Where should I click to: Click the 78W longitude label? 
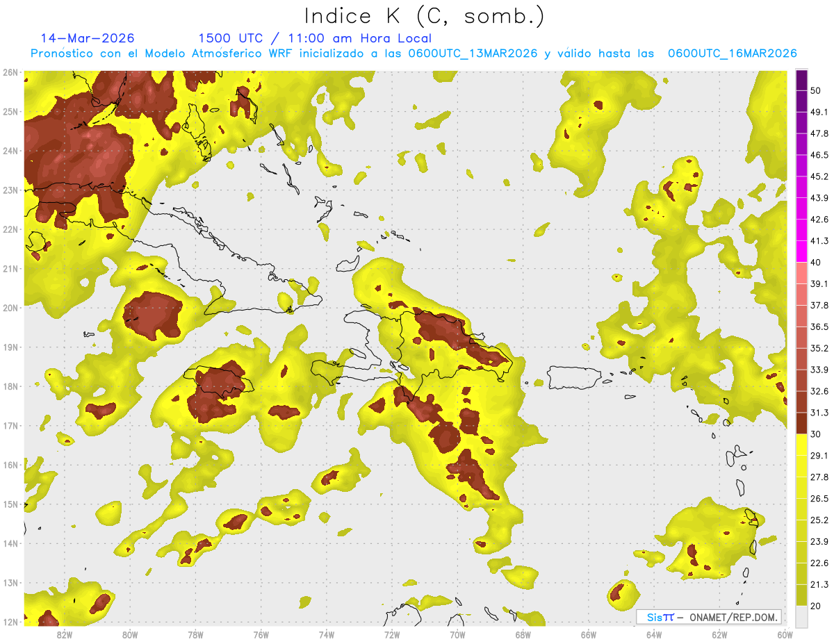click(x=195, y=635)
